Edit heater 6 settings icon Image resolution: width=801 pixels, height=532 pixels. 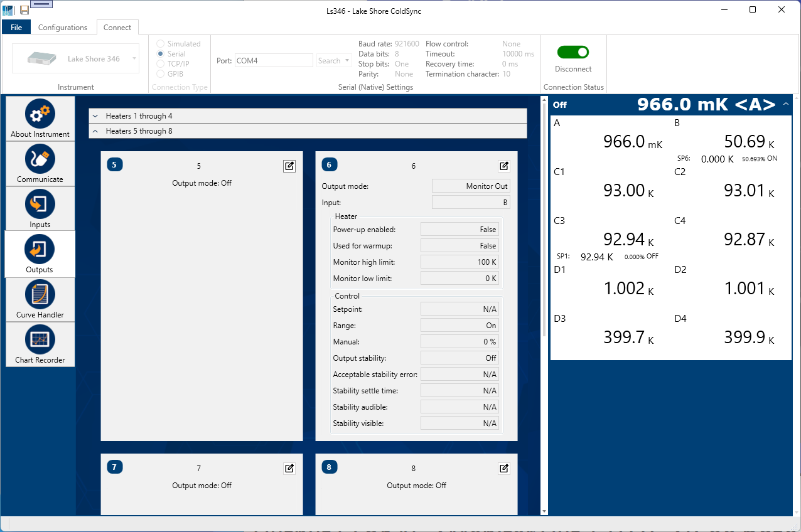coord(503,166)
